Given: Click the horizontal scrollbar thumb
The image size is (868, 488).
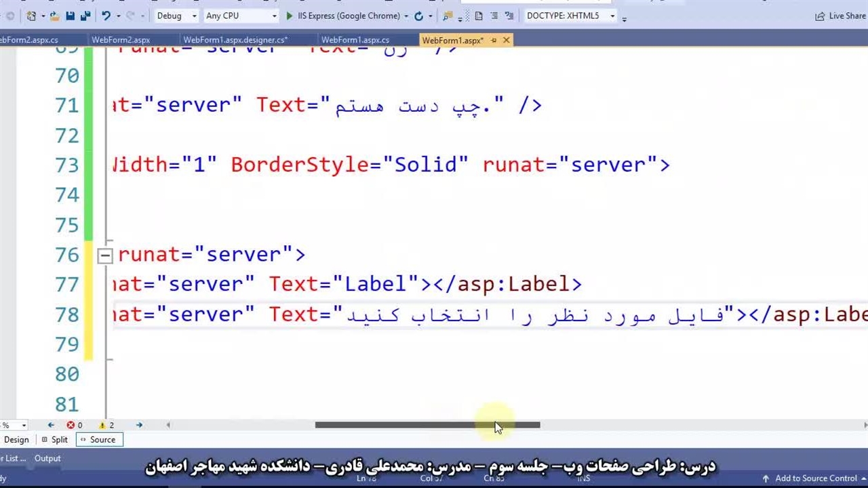Looking at the screenshot, I should click(x=427, y=425).
